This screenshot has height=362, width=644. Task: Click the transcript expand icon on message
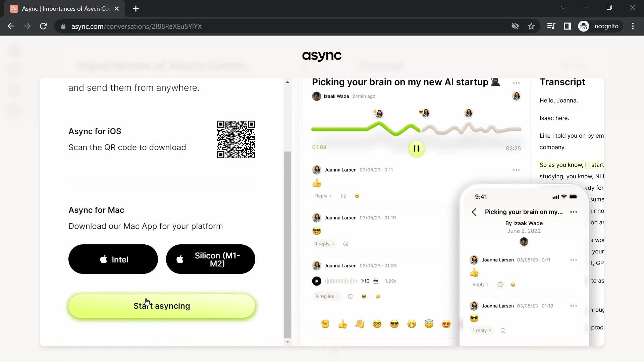[x=376, y=281]
